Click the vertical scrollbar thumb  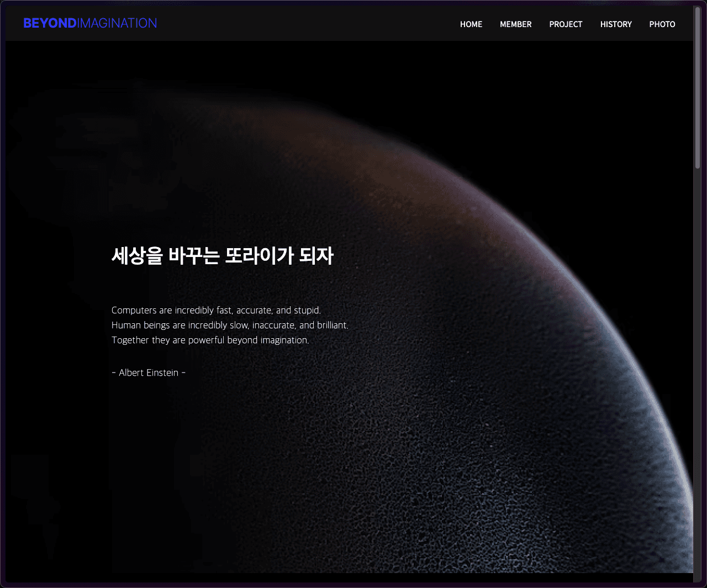[x=697, y=88]
